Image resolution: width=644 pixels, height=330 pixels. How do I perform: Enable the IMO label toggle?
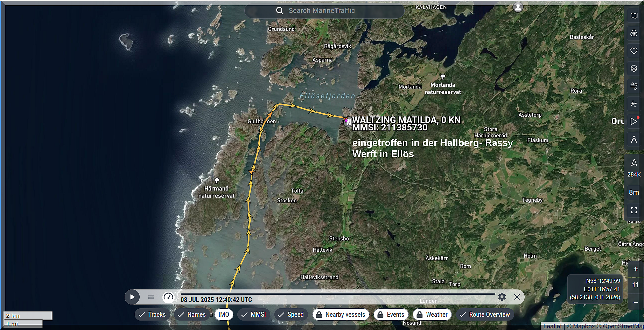(224, 315)
